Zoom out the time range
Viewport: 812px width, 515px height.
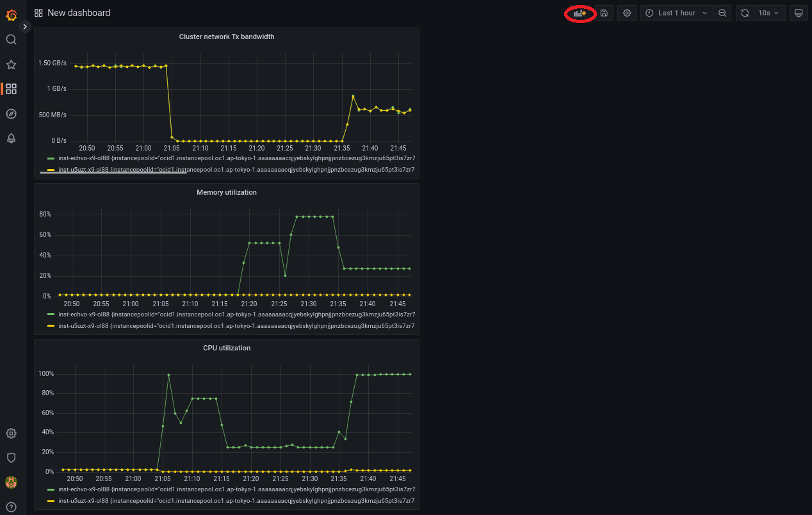coord(722,13)
